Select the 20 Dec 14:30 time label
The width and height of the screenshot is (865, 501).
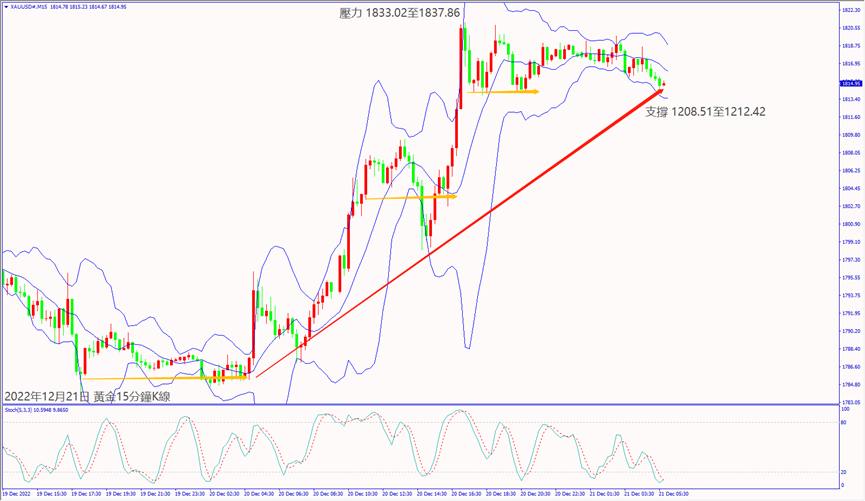432,494
